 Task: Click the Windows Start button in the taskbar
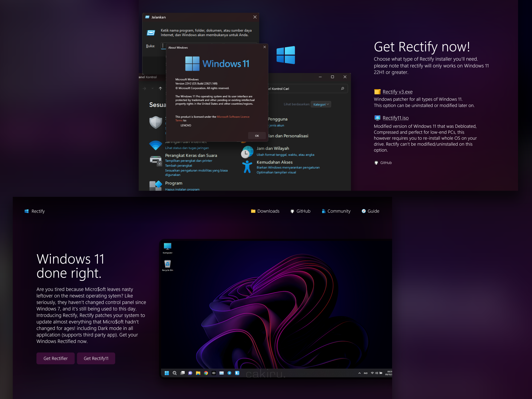tap(167, 373)
